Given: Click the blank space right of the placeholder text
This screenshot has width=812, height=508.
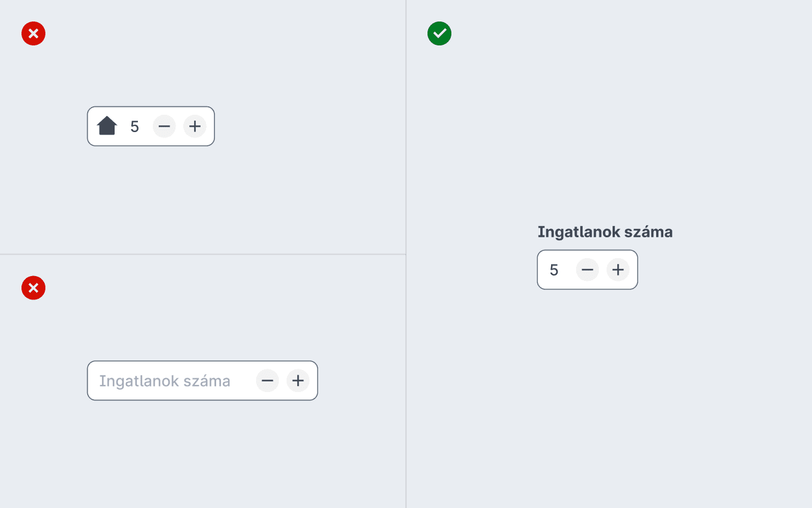Looking at the screenshot, I should click(243, 381).
